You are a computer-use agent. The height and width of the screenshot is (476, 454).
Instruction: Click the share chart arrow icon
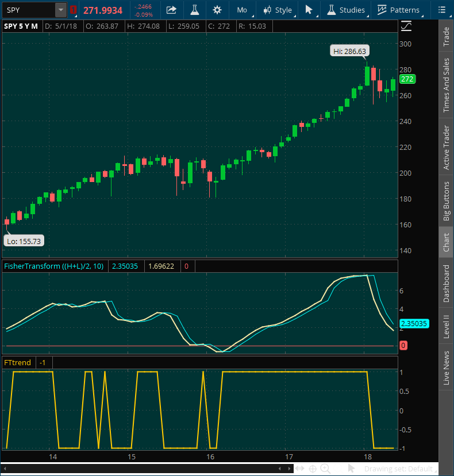coord(171,10)
